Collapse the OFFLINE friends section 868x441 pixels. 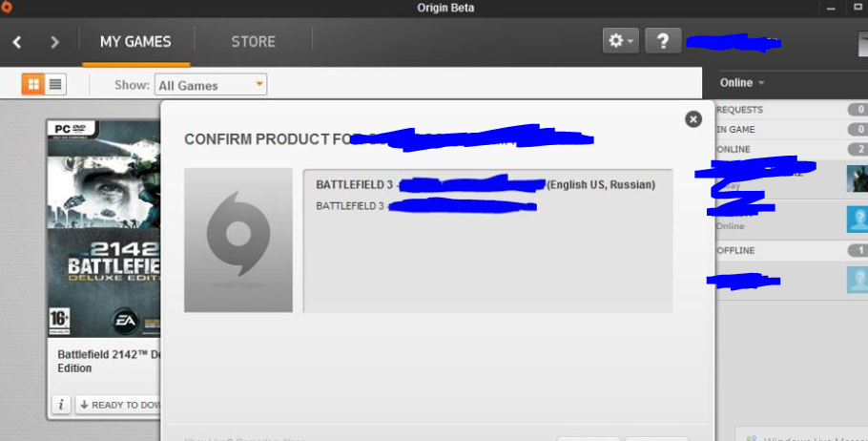pyautogui.click(x=792, y=250)
